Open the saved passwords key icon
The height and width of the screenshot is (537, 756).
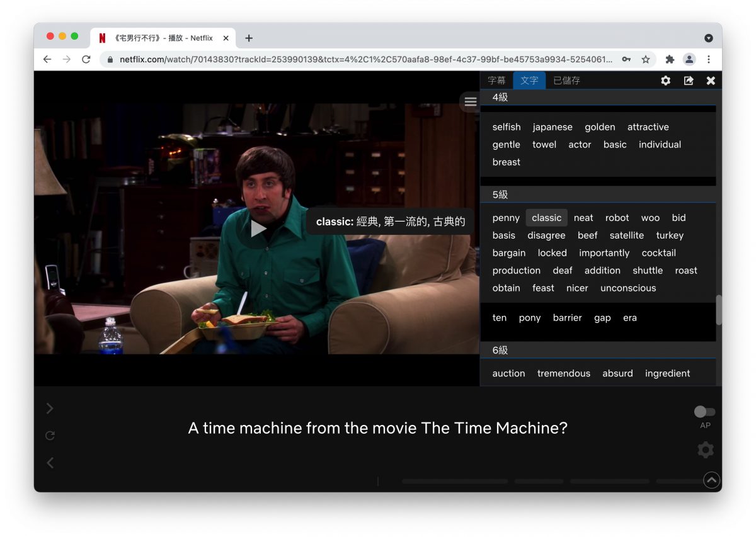pos(626,59)
